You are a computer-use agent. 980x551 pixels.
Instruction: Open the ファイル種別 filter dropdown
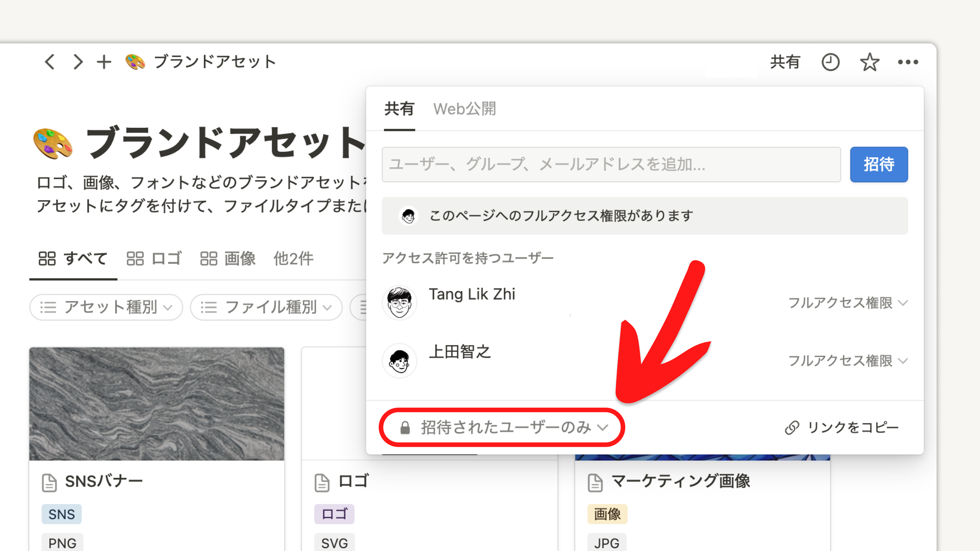click(266, 307)
